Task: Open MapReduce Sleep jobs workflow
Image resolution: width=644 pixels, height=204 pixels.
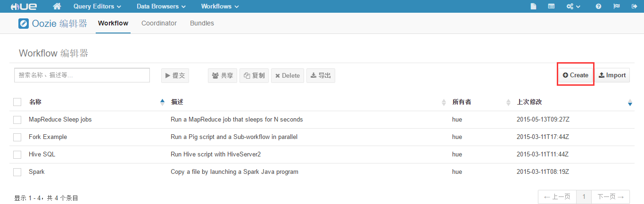Action: 60,120
